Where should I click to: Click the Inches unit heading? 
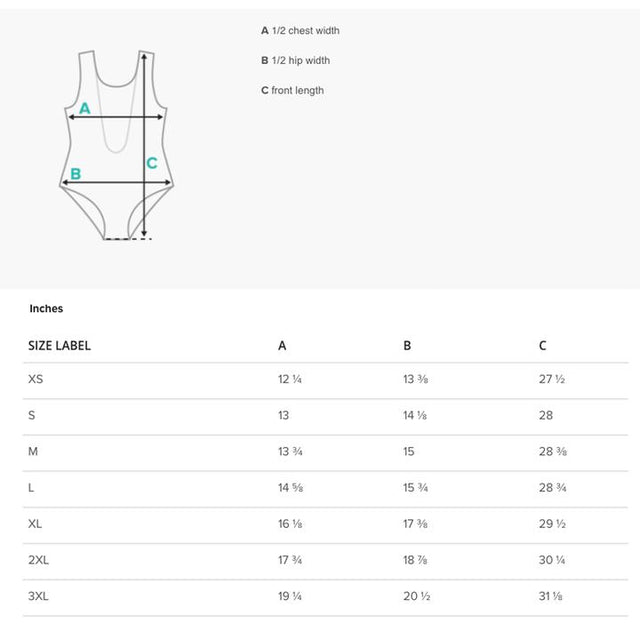pyautogui.click(x=46, y=309)
